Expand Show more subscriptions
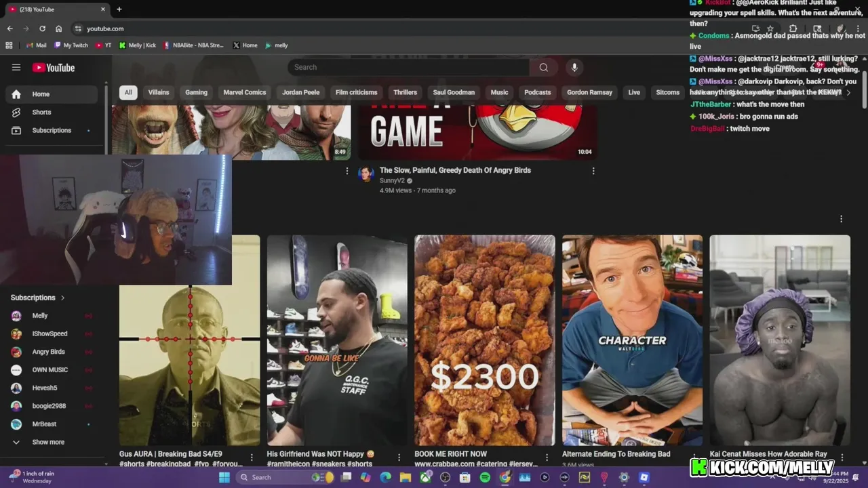The width and height of the screenshot is (868, 488). 52,442
